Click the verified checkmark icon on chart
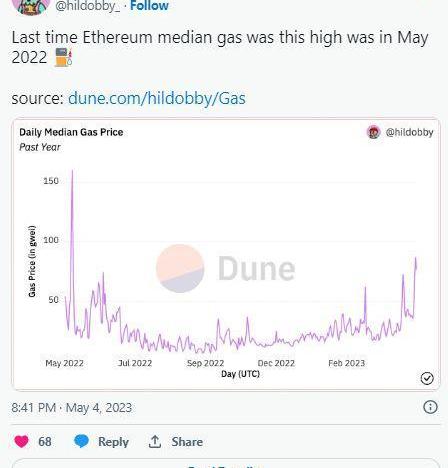 click(x=427, y=378)
